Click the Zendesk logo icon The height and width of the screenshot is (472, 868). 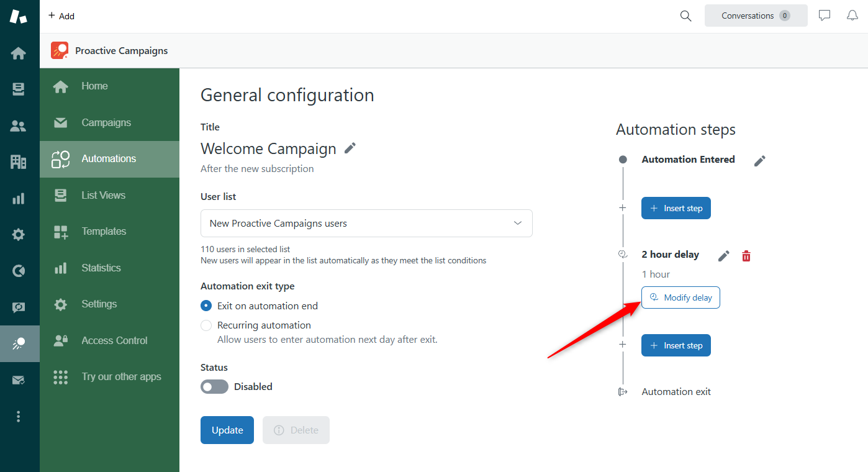(x=19, y=16)
